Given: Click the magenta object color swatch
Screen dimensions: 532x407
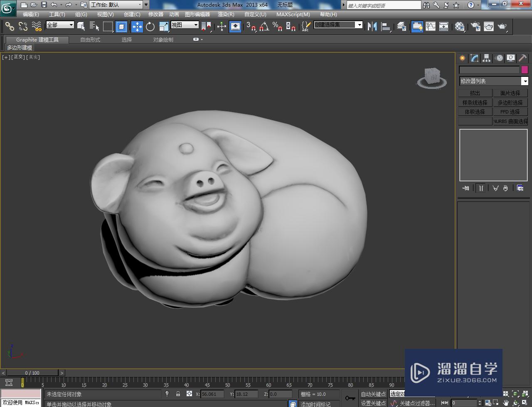Looking at the screenshot, I should (525, 70).
